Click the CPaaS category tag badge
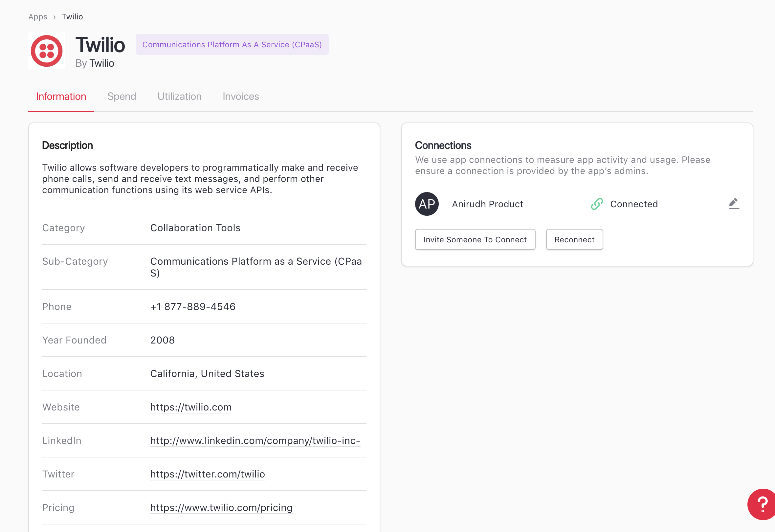775x532 pixels. 232,44
